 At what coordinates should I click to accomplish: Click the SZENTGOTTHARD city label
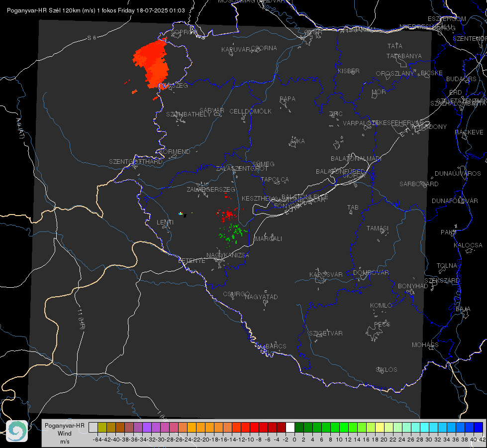pos(136,162)
